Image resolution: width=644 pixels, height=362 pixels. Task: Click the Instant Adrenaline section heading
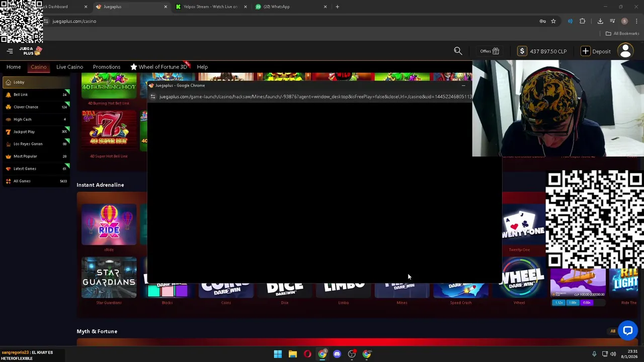100,185
